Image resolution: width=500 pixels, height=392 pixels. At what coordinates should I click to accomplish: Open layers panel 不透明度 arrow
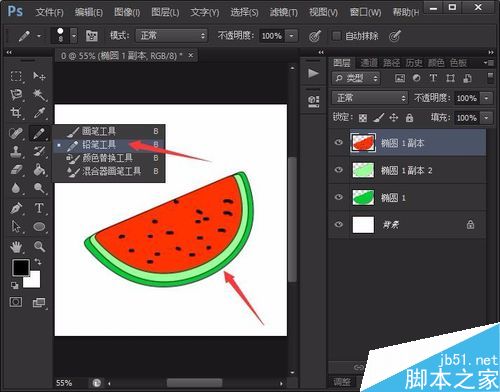click(487, 98)
